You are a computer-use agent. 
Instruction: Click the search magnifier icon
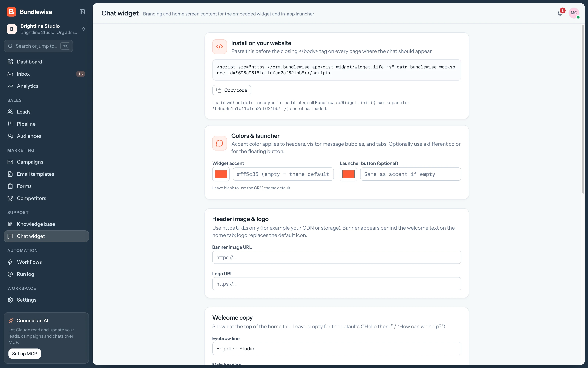tap(10, 46)
